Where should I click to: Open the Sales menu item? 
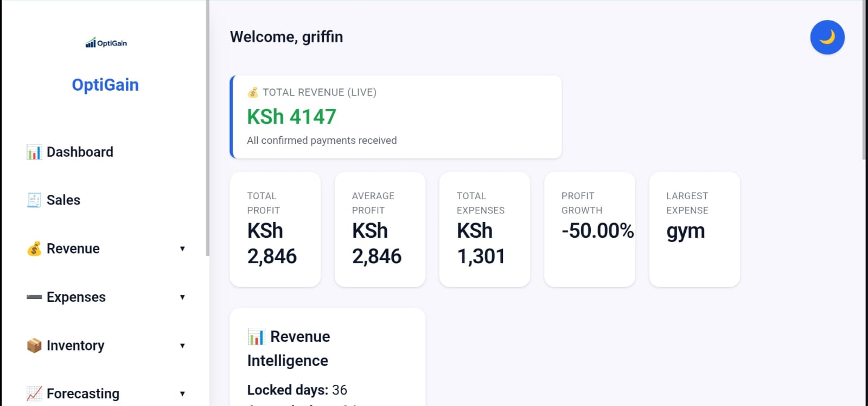(x=63, y=200)
